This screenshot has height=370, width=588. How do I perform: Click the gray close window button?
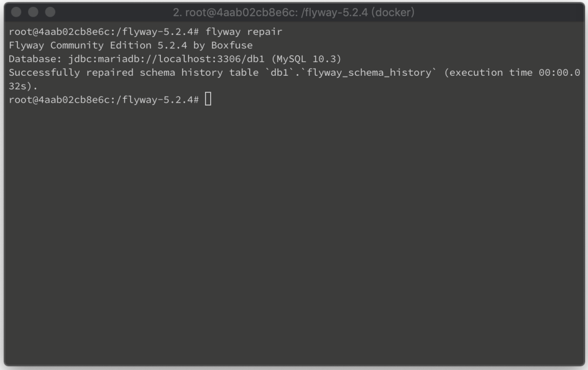(16, 13)
